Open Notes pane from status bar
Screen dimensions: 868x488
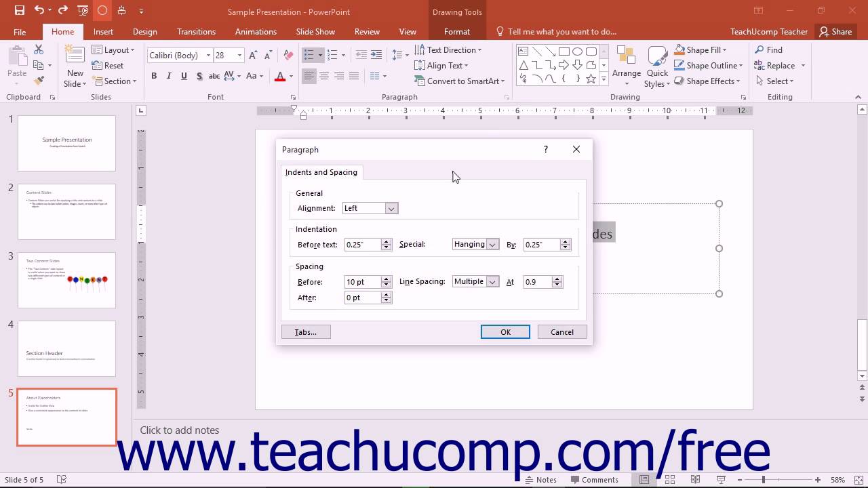coord(540,480)
